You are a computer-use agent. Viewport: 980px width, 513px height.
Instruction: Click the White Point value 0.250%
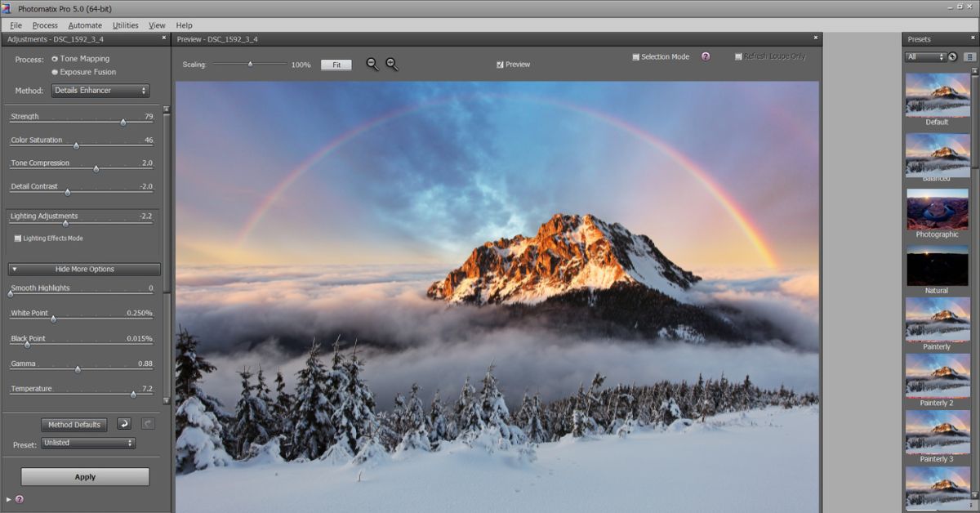point(140,314)
